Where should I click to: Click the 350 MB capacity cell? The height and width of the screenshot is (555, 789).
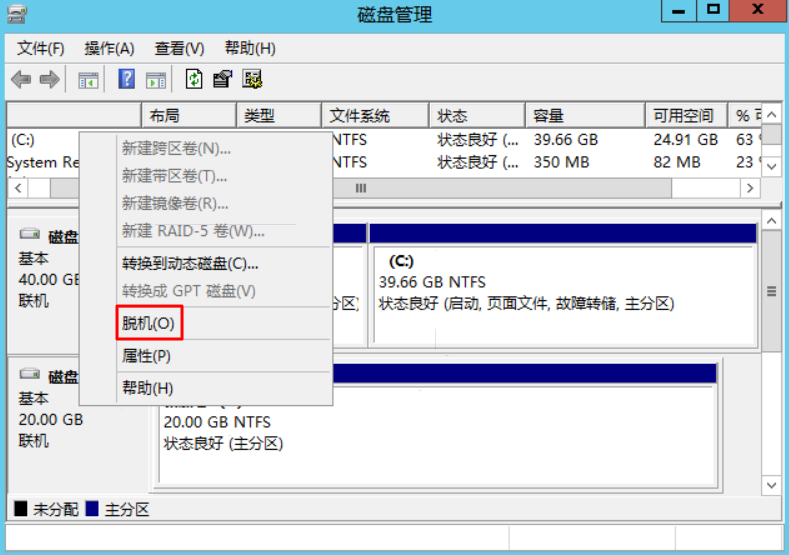click(x=562, y=162)
